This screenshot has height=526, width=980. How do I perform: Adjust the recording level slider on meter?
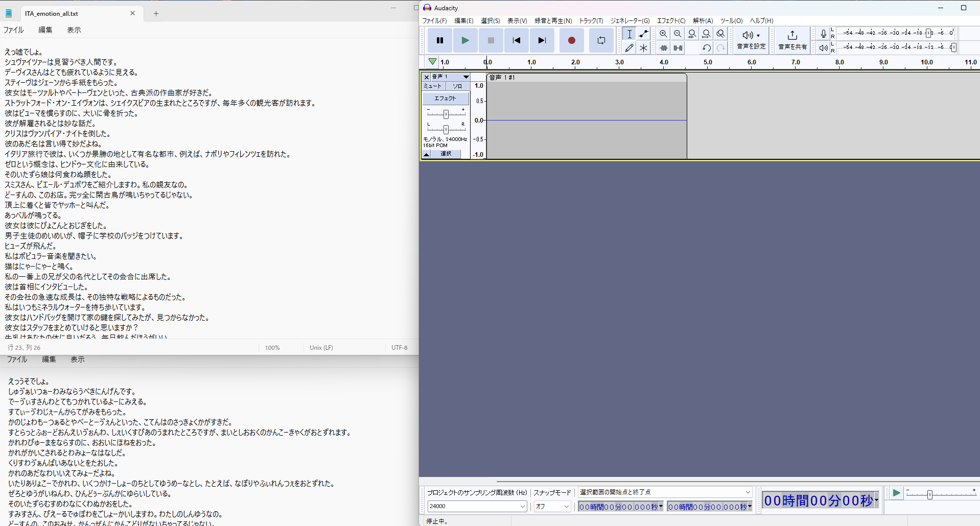pos(928,33)
